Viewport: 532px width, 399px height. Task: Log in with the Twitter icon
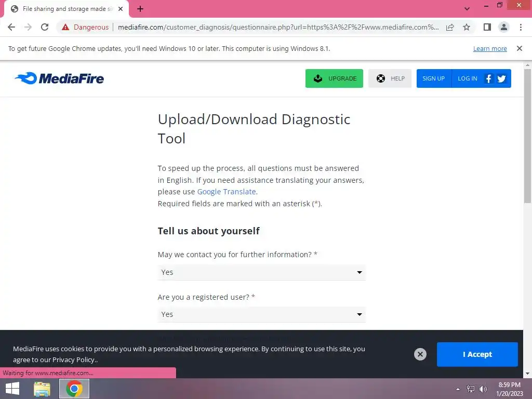point(501,79)
